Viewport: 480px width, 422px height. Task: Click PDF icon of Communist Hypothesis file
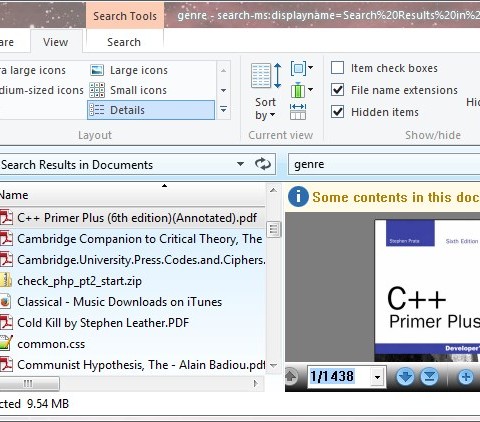[6, 365]
